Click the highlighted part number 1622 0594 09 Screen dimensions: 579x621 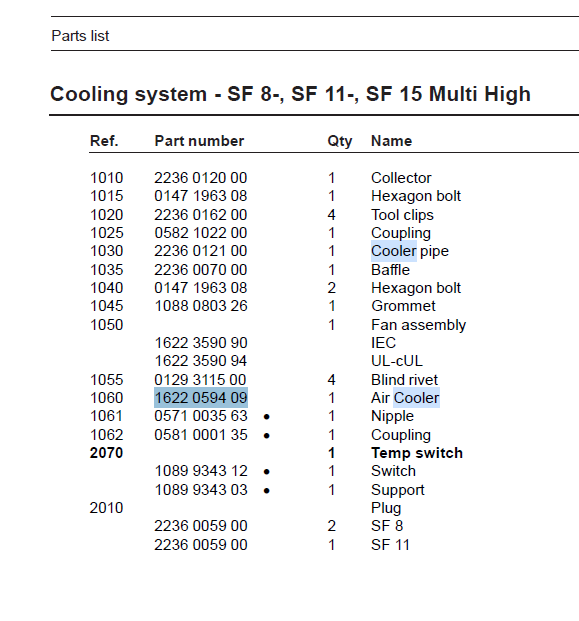click(x=201, y=398)
